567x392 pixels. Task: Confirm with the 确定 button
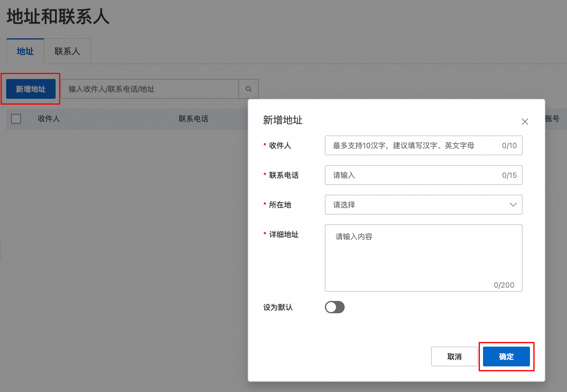pyautogui.click(x=506, y=357)
